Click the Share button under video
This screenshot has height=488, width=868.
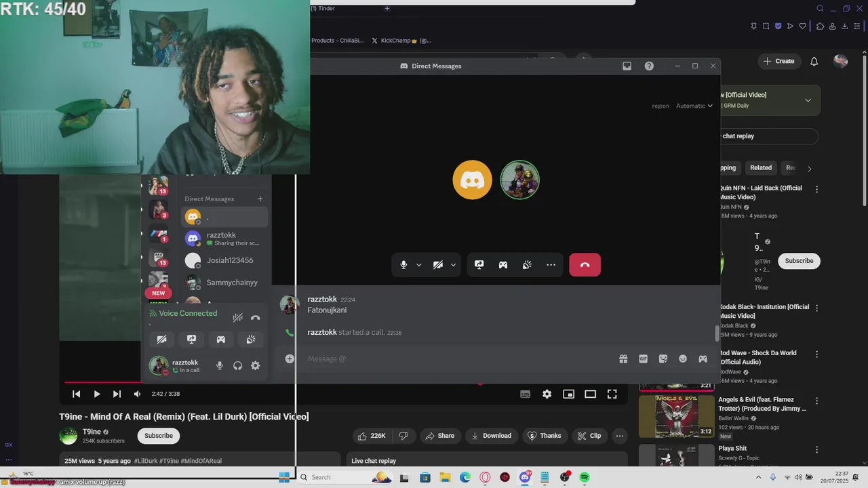[440, 436]
